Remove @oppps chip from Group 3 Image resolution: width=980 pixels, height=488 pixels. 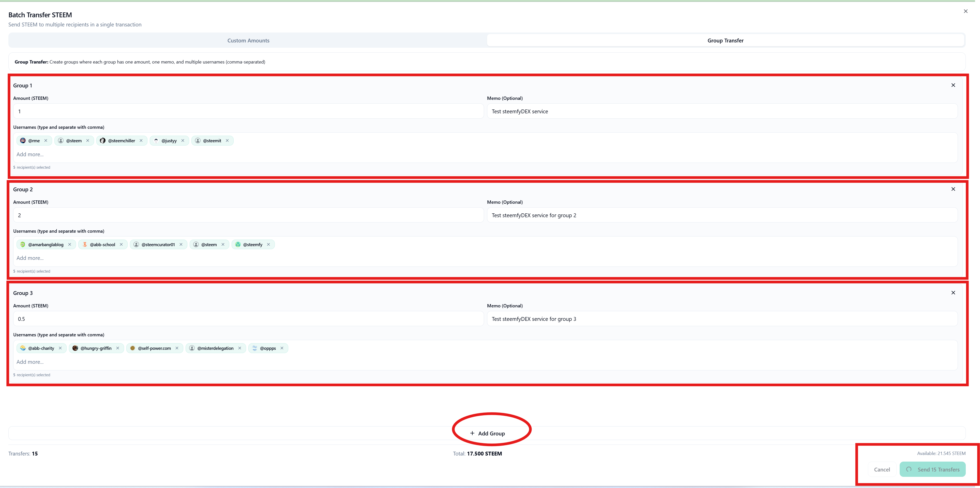[282, 348]
